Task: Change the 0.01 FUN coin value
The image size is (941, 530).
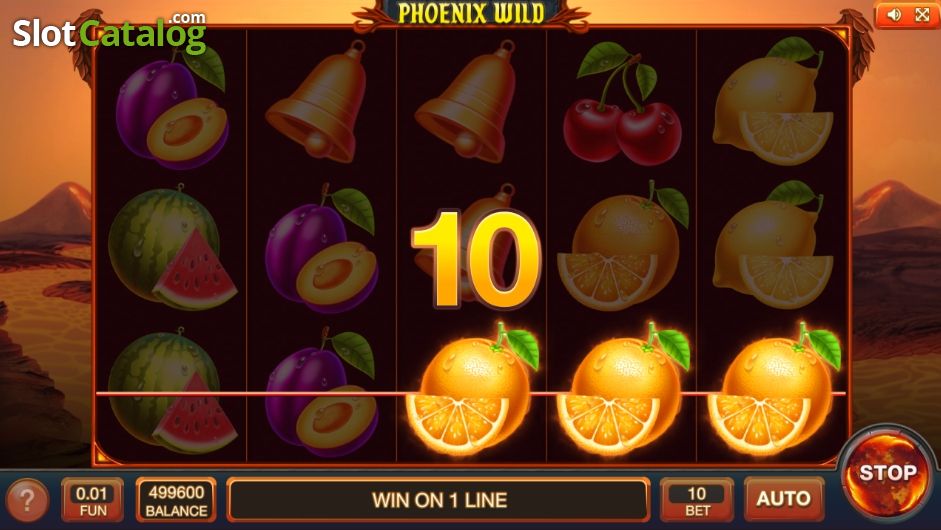Action: (x=92, y=499)
